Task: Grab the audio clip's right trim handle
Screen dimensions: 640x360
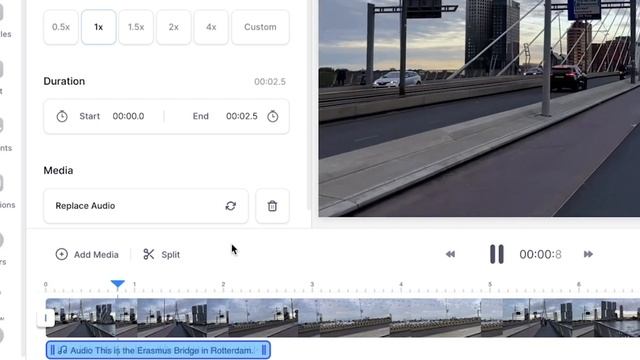Action: tap(264, 350)
